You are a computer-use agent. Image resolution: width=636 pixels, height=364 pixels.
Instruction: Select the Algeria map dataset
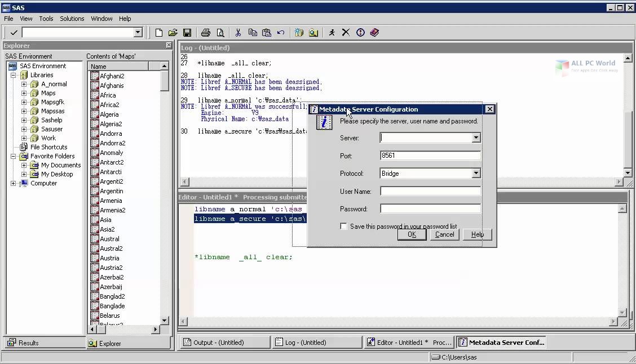[109, 114]
